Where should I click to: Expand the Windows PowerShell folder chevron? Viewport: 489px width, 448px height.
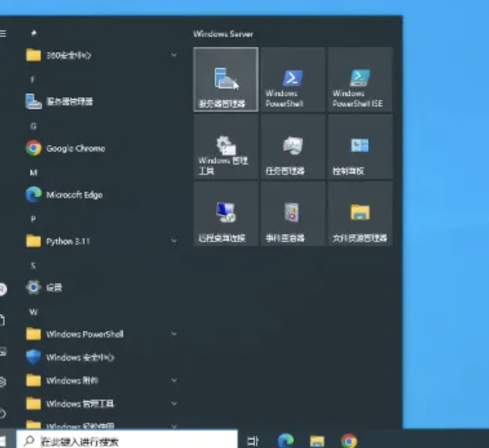pyautogui.click(x=174, y=334)
